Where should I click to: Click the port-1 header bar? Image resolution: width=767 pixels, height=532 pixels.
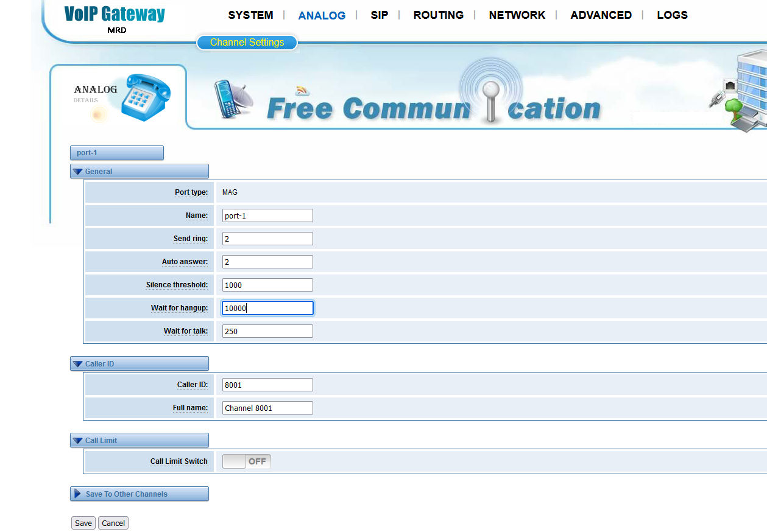117,153
